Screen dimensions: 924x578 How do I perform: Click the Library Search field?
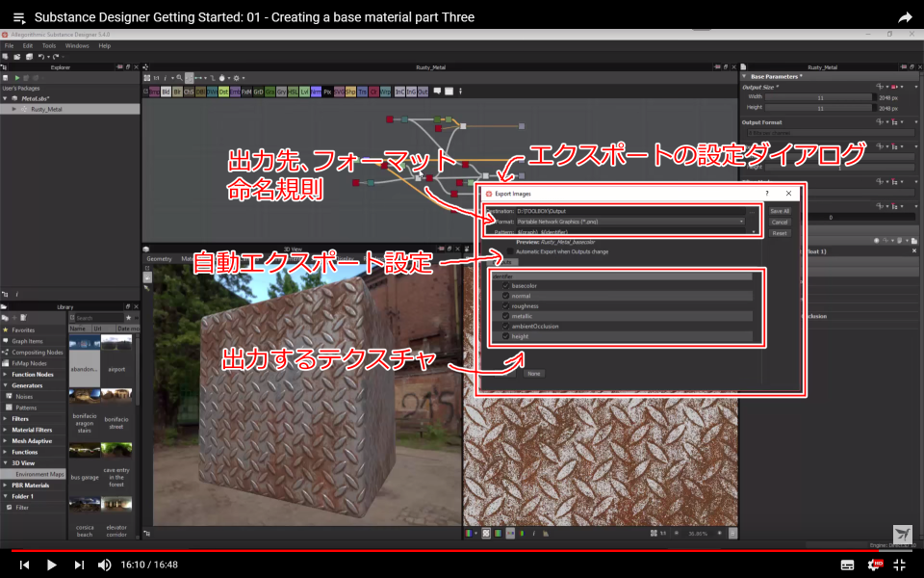tap(99, 318)
